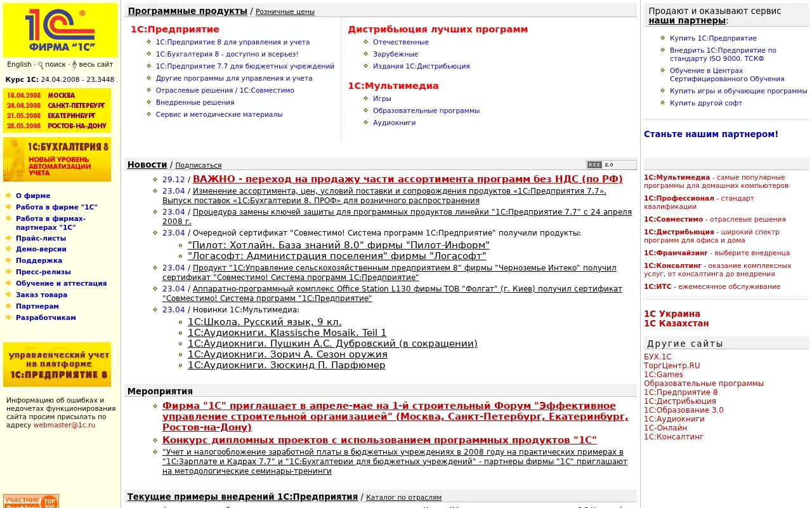The height and width of the screenshot is (508, 812).
Task: Open Каталог по отраслям link
Action: (404, 497)
